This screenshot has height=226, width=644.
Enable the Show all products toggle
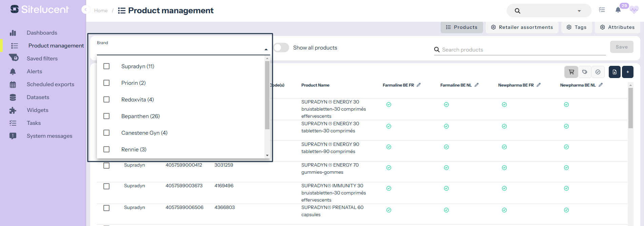coord(281,48)
